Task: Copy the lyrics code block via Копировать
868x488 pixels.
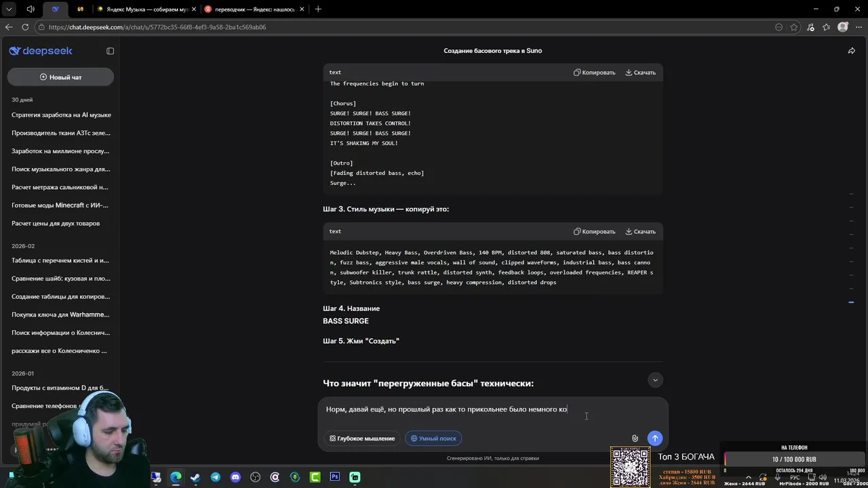Action: (594, 73)
